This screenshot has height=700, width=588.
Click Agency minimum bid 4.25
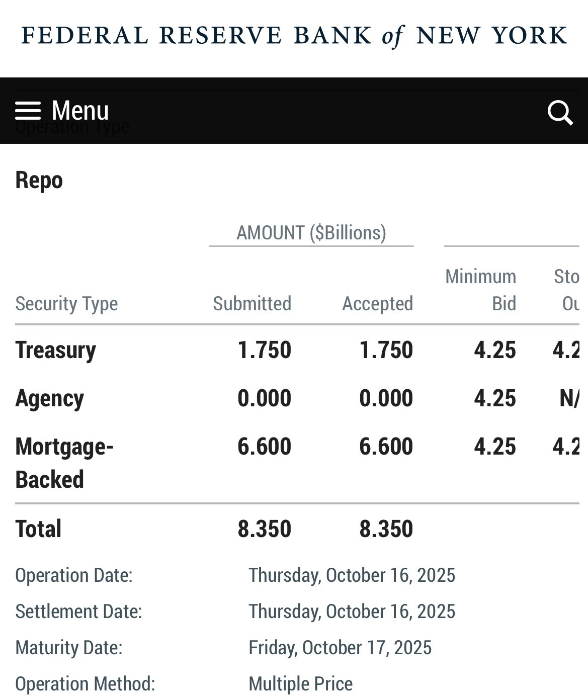(495, 398)
